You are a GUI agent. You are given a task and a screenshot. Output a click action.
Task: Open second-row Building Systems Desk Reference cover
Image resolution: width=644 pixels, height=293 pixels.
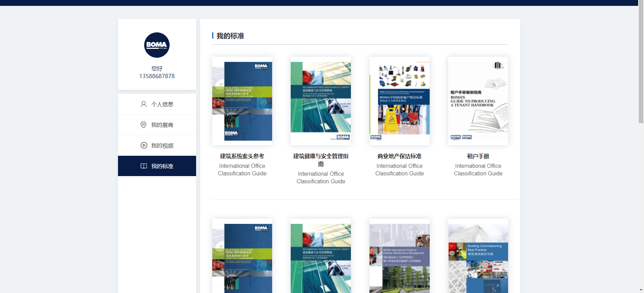(x=242, y=256)
